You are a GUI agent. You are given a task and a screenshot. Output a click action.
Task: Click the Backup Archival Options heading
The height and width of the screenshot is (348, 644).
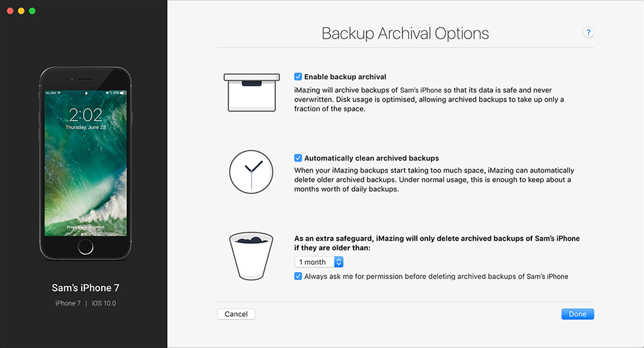click(x=405, y=33)
